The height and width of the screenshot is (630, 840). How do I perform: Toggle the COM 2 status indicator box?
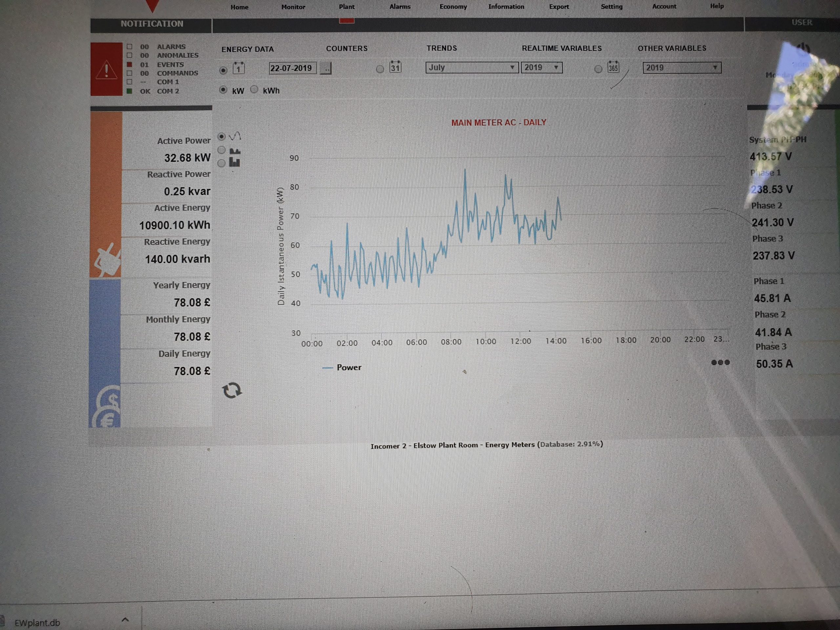click(130, 91)
